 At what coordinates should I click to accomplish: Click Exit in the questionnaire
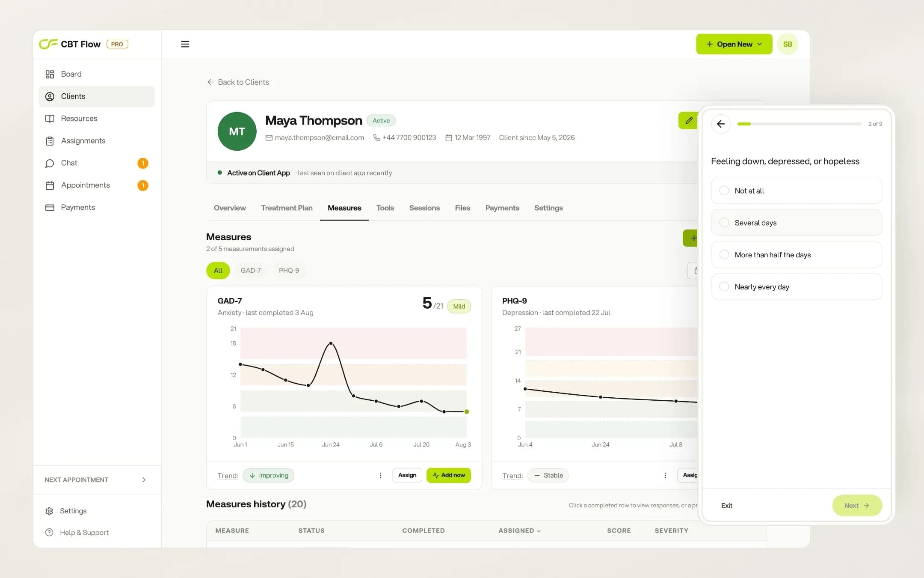coord(726,506)
